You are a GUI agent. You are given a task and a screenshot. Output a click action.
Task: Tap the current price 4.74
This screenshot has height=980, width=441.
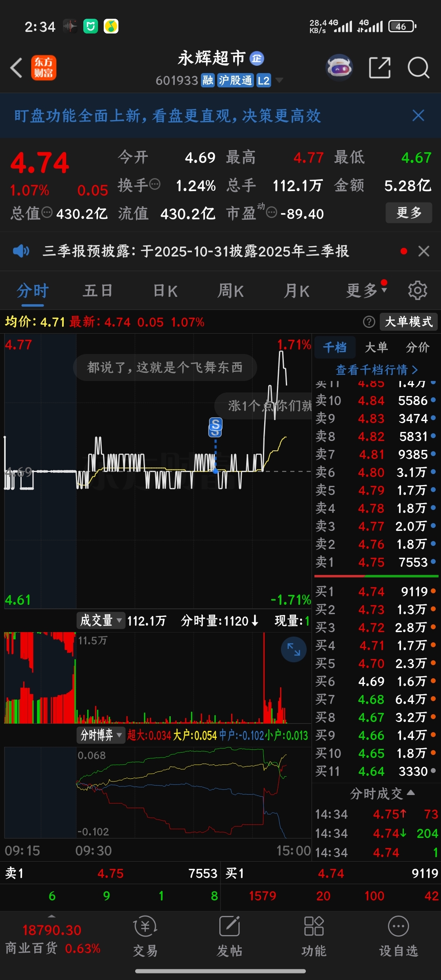[40, 163]
